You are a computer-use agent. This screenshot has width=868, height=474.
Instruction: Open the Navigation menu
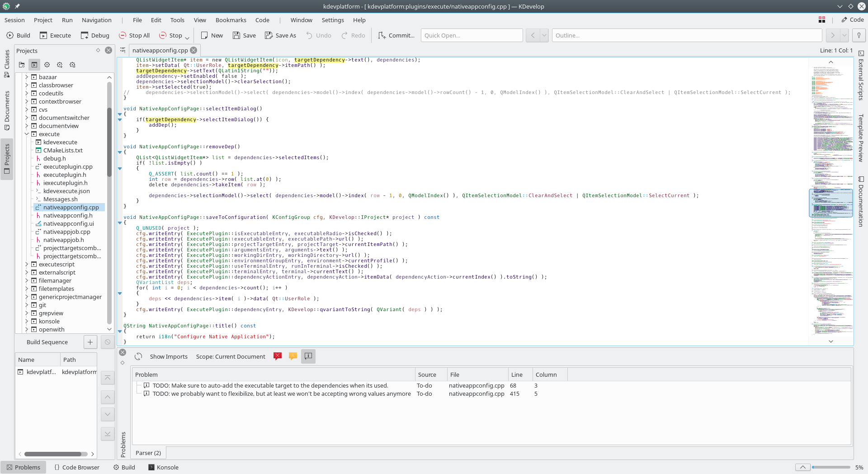click(96, 20)
